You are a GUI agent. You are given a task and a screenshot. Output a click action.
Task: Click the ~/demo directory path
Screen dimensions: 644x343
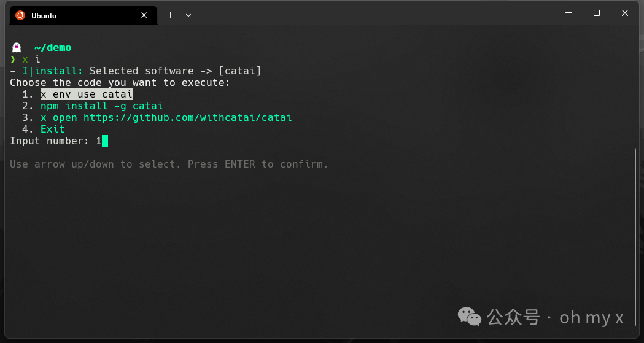[53, 47]
